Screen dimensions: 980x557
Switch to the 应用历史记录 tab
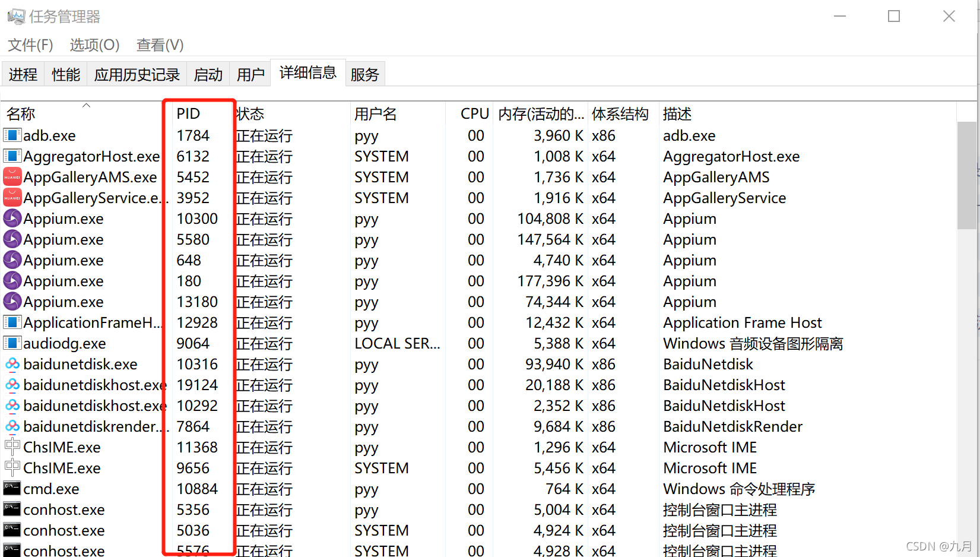tap(137, 74)
